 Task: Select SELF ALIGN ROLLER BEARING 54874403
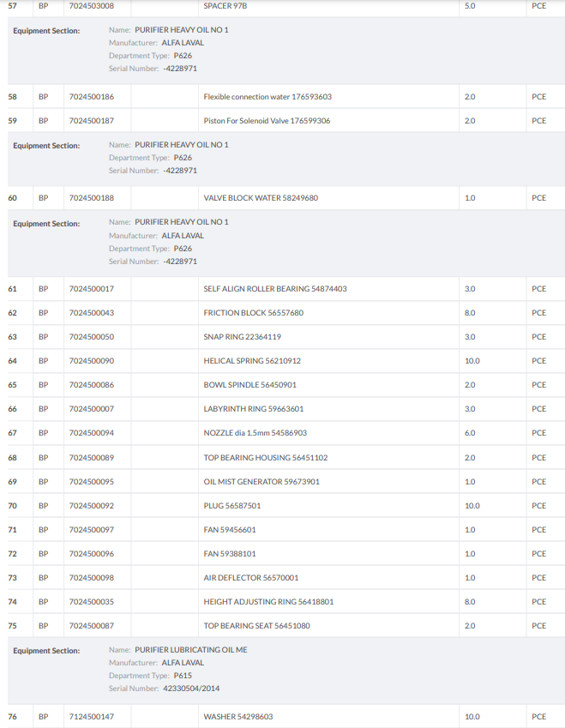275,289
